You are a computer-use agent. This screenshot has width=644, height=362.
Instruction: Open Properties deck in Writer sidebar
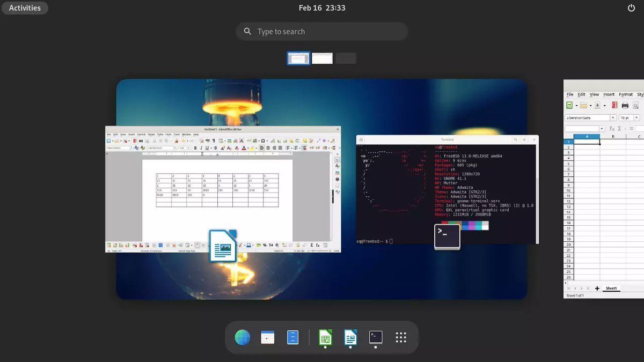click(337, 160)
